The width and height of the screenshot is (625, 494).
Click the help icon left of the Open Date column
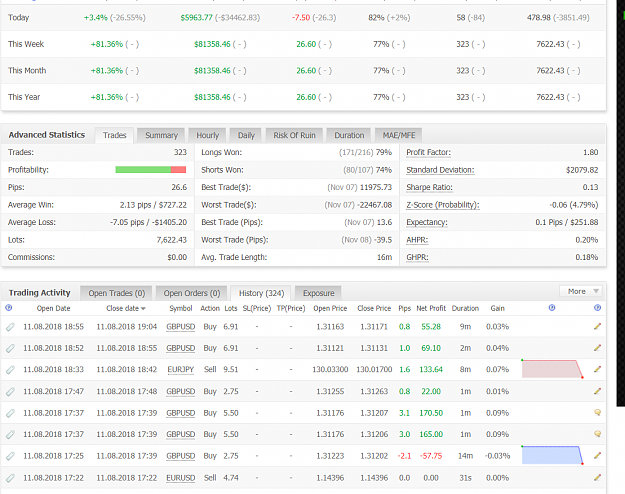coord(8,308)
